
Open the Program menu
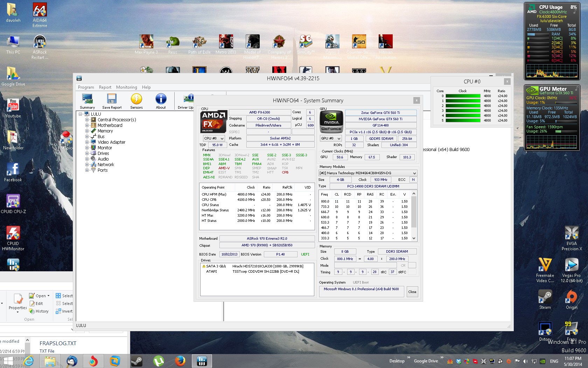(x=86, y=87)
